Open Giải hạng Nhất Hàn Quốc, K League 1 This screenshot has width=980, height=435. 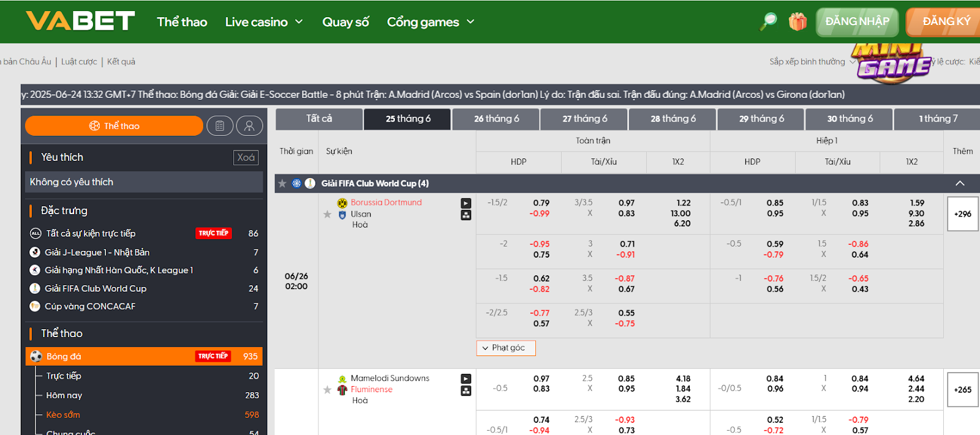(x=144, y=270)
